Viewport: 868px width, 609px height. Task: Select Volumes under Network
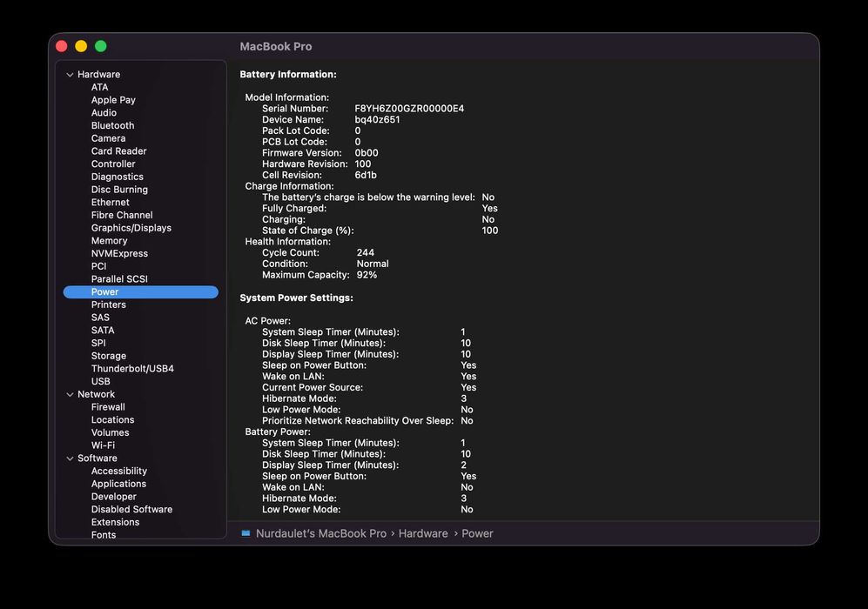(x=110, y=432)
